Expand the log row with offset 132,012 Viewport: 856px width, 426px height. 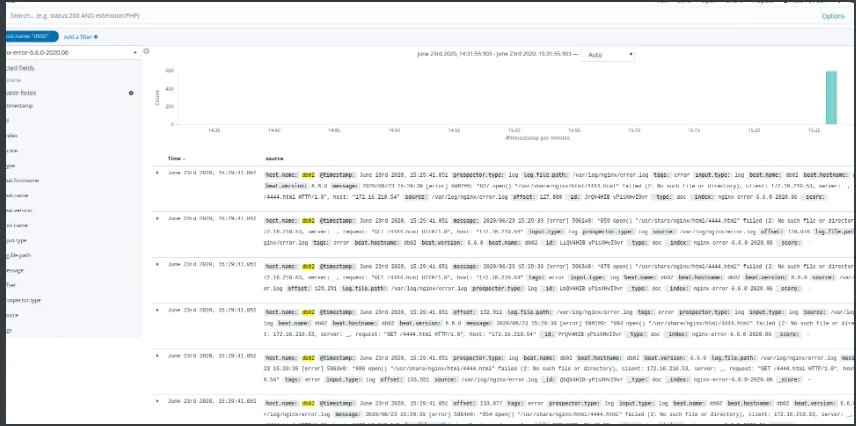157,310
